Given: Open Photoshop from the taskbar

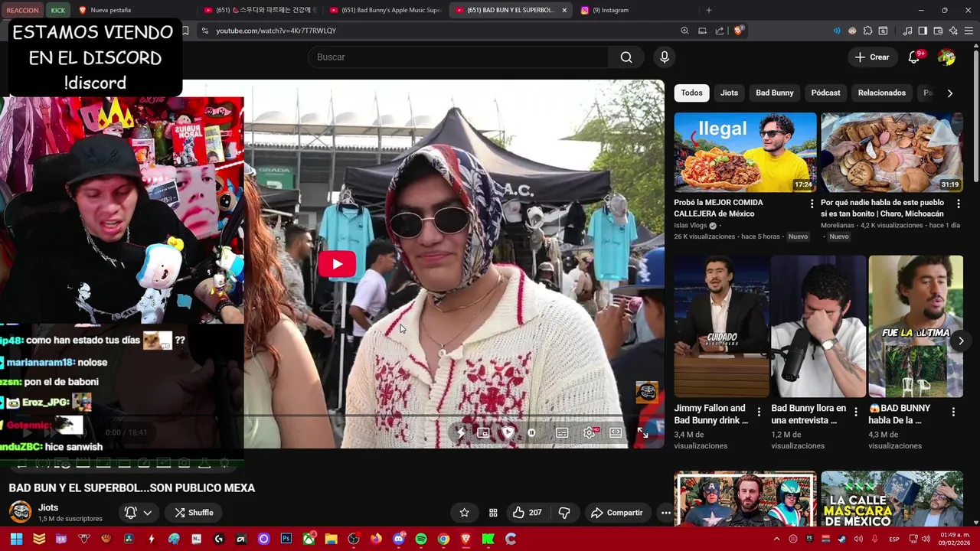Looking at the screenshot, I should pyautogui.click(x=286, y=539).
